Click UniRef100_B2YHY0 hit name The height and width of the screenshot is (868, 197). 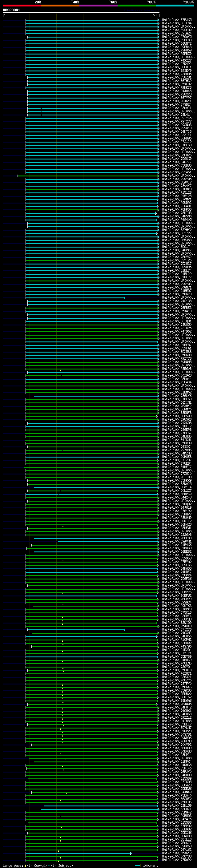(177, 230)
